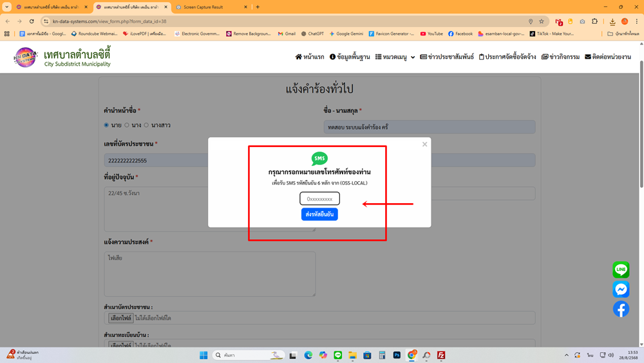
Task: Reload the page using the refresh icon
Action: (32, 21)
